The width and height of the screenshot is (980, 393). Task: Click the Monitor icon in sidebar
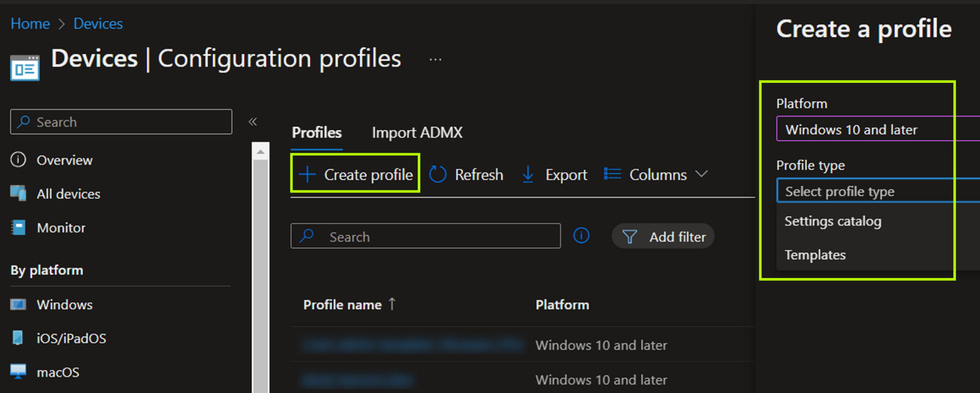[18, 227]
